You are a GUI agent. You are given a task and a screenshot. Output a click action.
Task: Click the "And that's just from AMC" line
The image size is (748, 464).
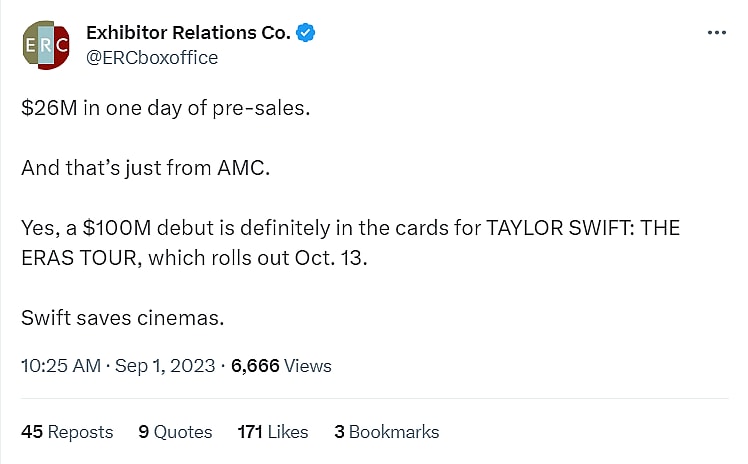tap(146, 168)
